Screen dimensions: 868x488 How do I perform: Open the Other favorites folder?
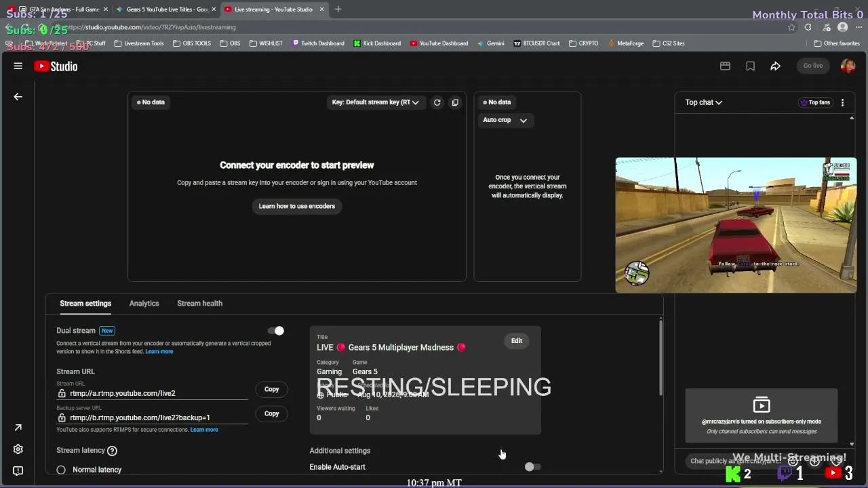[x=837, y=43]
